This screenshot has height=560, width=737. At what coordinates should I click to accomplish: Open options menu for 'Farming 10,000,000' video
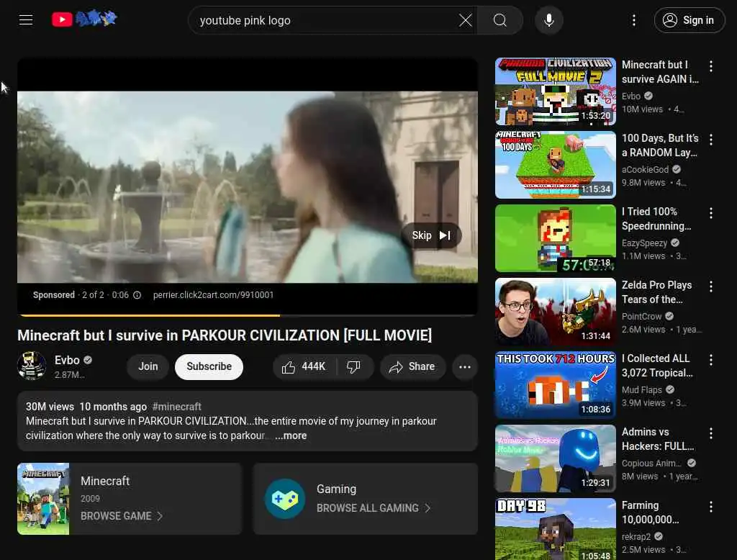pyautogui.click(x=711, y=507)
